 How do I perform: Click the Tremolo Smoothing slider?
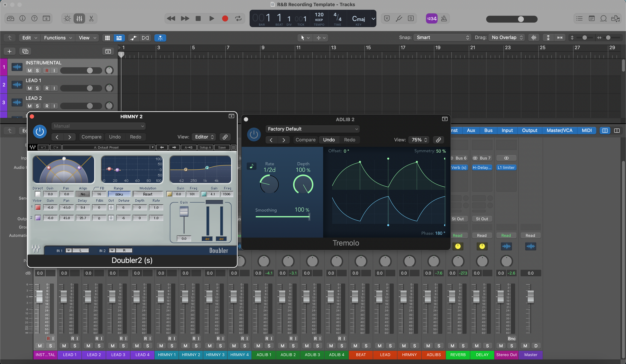click(282, 217)
